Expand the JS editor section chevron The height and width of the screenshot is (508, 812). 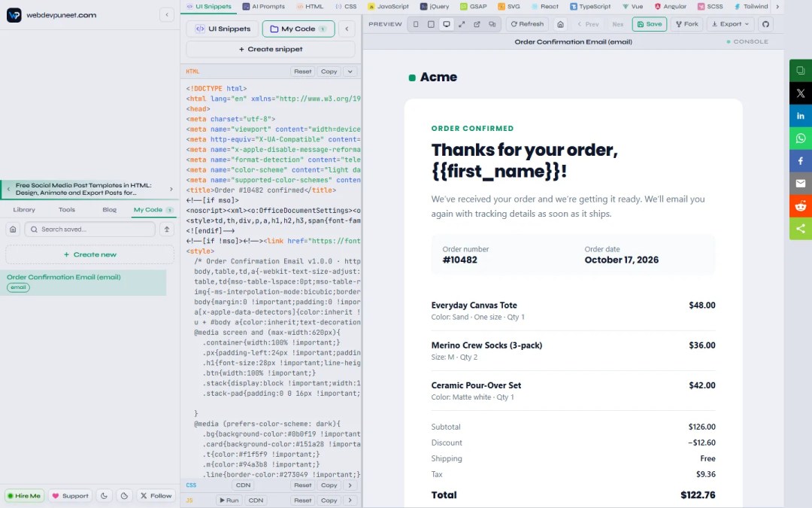(x=350, y=500)
